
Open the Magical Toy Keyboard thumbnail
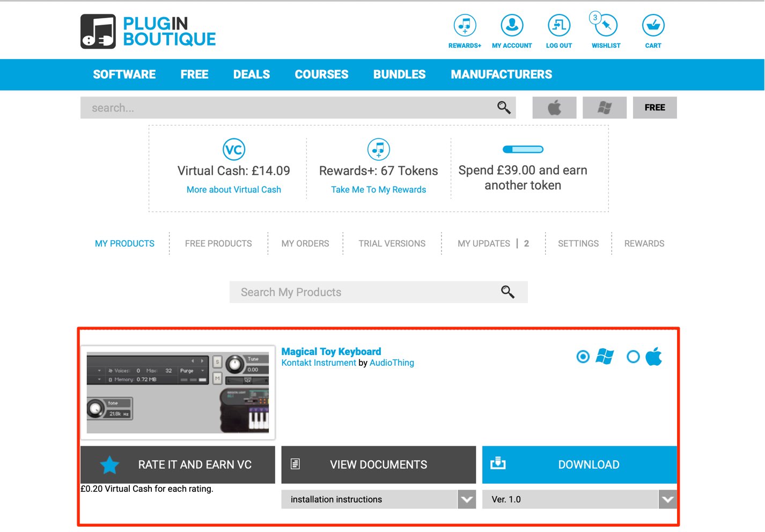click(x=178, y=393)
